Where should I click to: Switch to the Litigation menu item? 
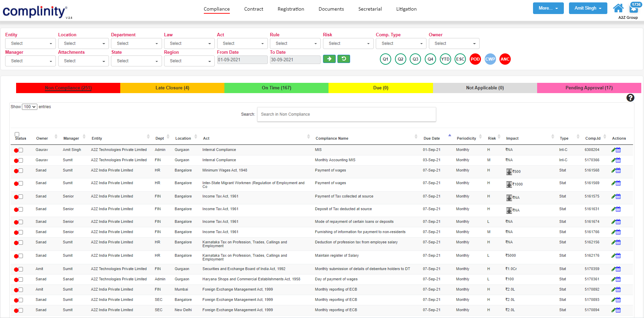pos(406,9)
